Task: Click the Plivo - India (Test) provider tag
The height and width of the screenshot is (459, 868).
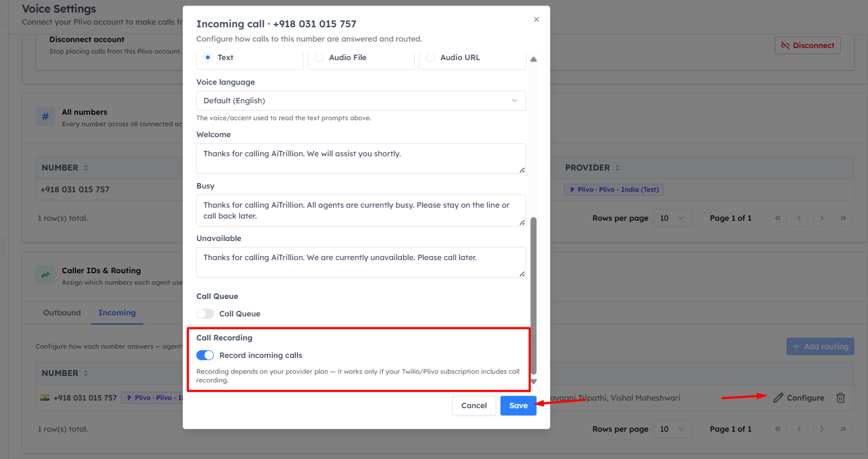Action: click(x=614, y=190)
